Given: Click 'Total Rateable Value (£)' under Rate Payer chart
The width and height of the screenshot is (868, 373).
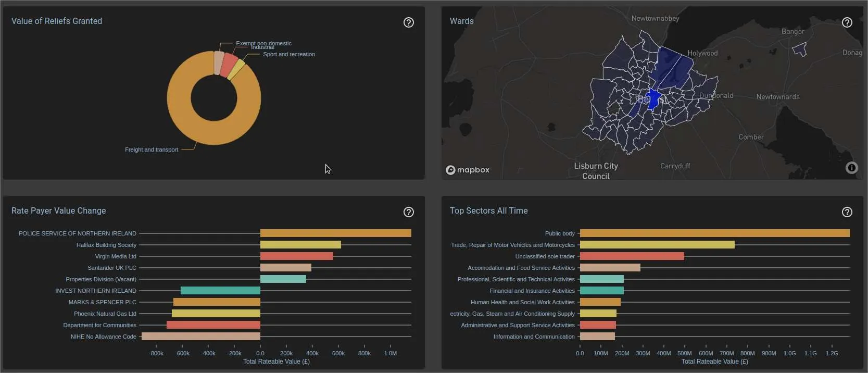Looking at the screenshot, I should coord(276,362).
